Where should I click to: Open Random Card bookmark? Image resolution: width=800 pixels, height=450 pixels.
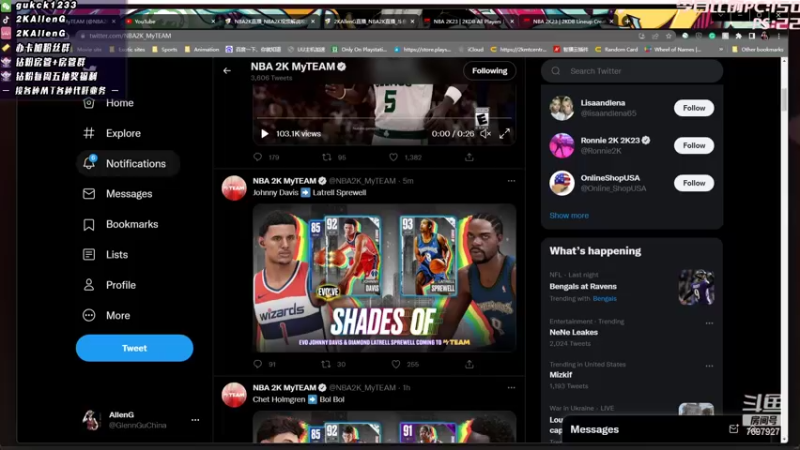pos(616,49)
